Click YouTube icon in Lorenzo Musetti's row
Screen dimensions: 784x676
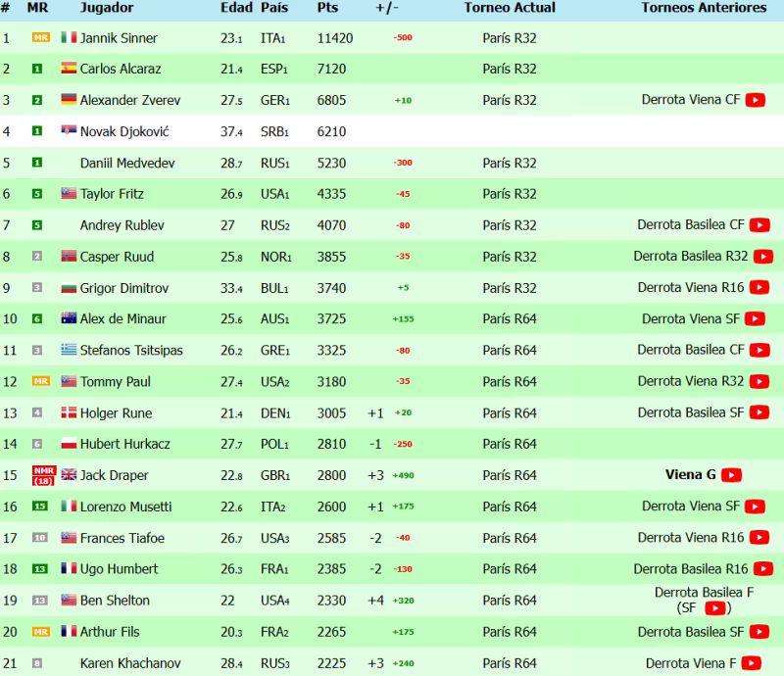click(x=755, y=507)
